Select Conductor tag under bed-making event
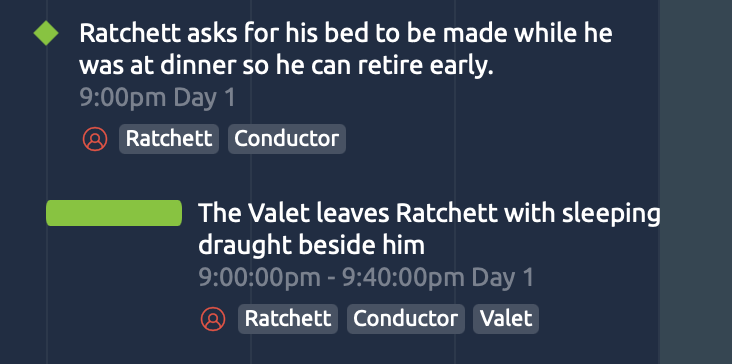Viewport: 732px width, 364px height. [x=287, y=139]
